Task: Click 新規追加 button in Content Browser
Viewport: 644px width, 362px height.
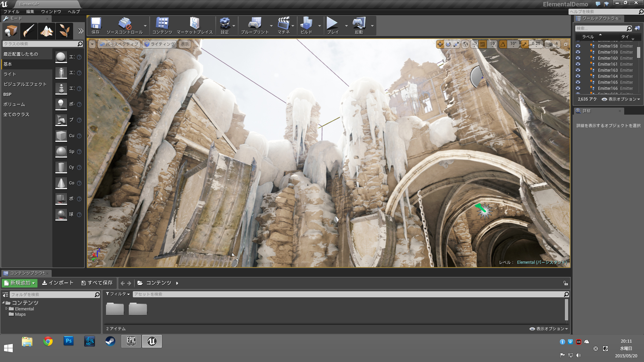Action: [19, 283]
